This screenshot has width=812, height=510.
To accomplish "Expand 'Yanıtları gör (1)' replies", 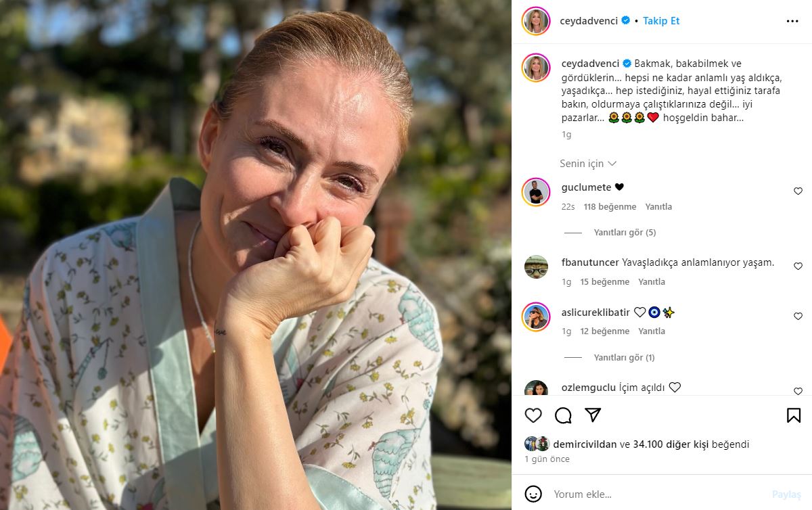I will click(x=624, y=358).
